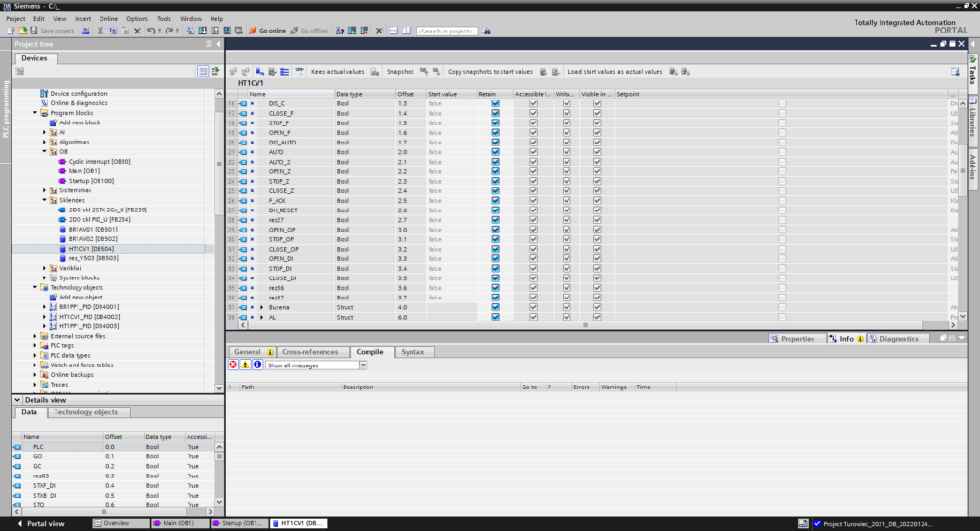The width and height of the screenshot is (980, 531).
Task: Click the Accessible devices icon
Action: 340,31
